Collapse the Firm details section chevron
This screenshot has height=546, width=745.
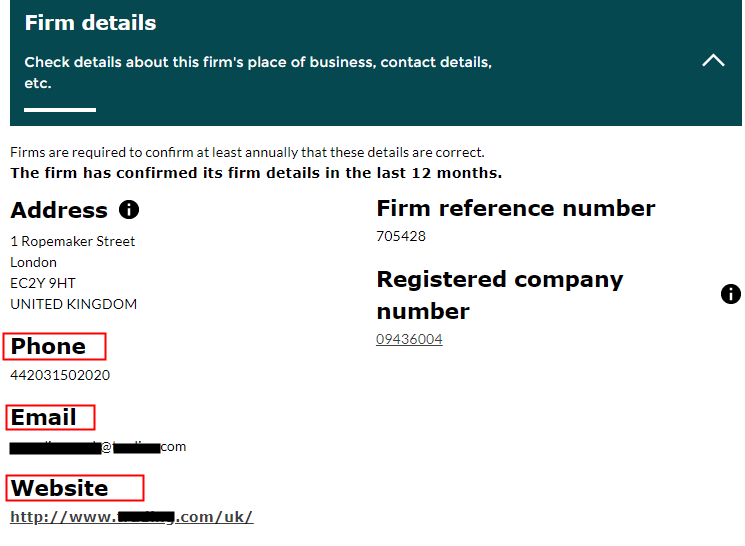713,61
